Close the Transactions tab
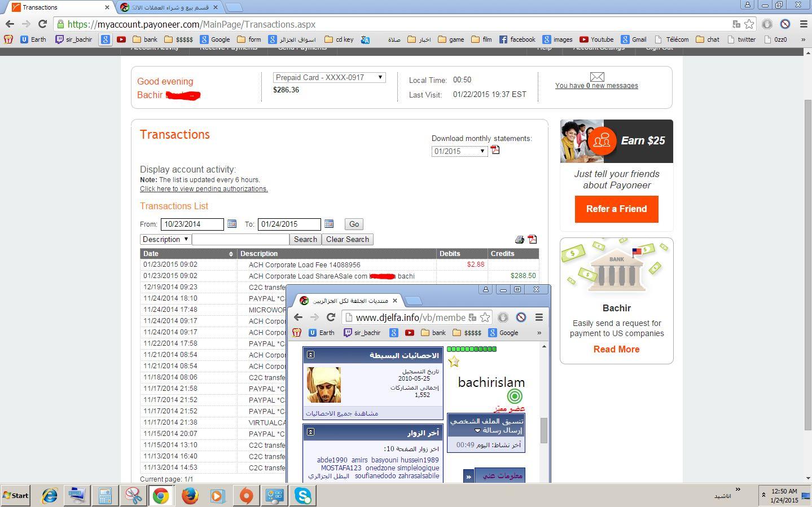The width and height of the screenshot is (812, 507). pyautogui.click(x=107, y=7)
